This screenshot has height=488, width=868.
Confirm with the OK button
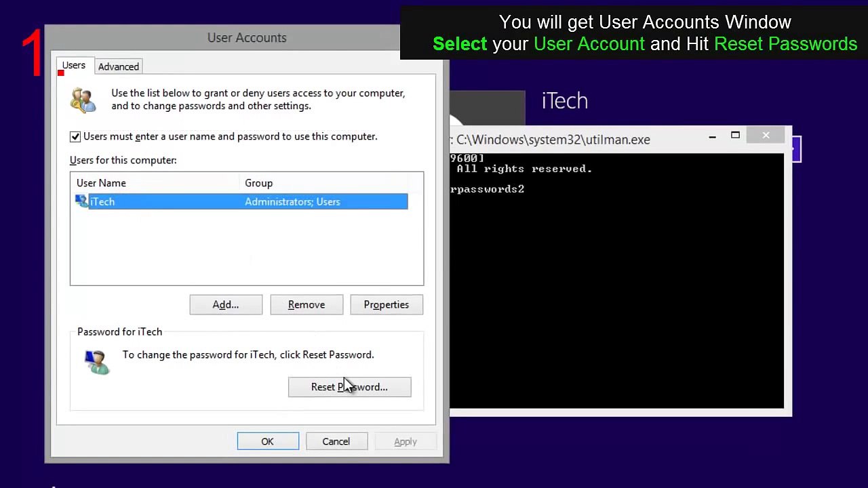tap(268, 441)
